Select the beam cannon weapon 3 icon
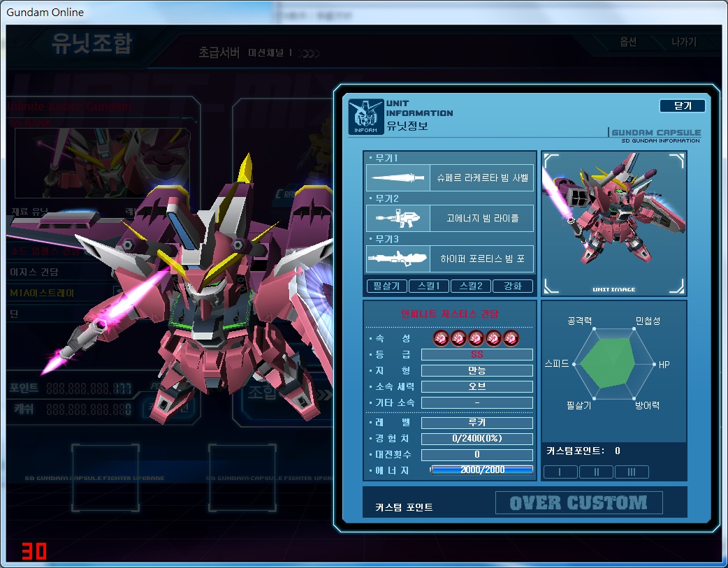This screenshot has width=728, height=568. click(x=398, y=258)
